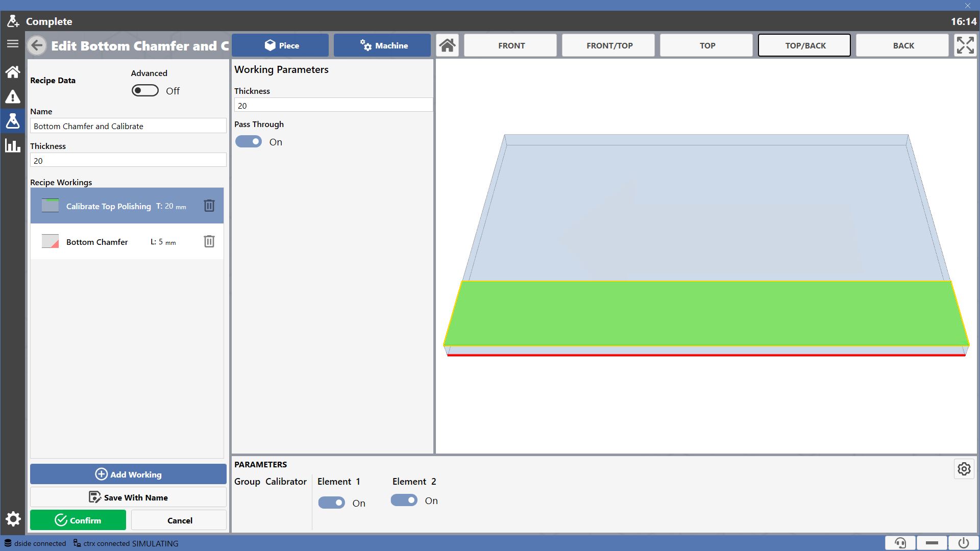Delete the Calibrate Top Polishing working
The width and height of the screenshot is (980, 551).
tap(209, 206)
